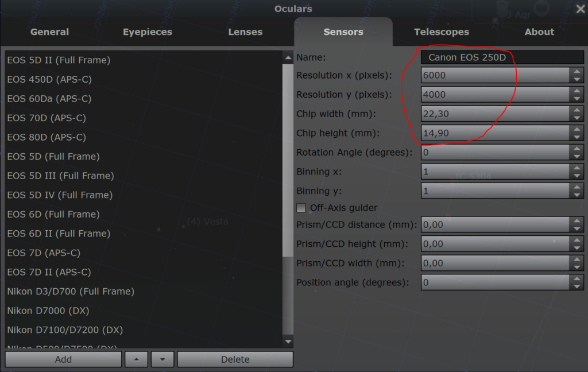Decrease Chip height with spinner down arrow

tap(577, 137)
